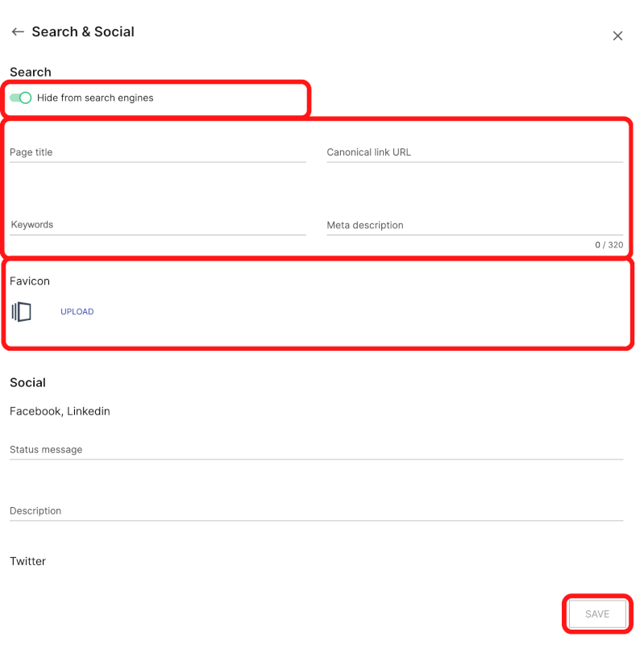This screenshot has width=644, height=645.
Task: Click the SAVE button
Action: [x=597, y=614]
